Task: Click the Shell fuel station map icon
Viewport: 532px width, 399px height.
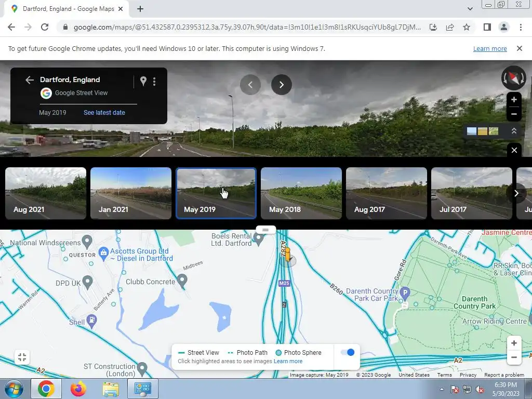Action: point(91,321)
